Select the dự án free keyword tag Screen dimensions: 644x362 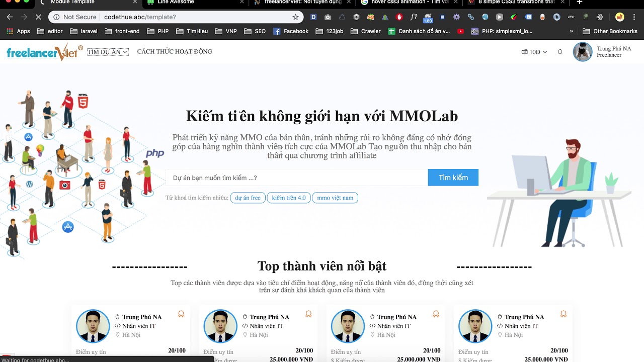(x=248, y=198)
